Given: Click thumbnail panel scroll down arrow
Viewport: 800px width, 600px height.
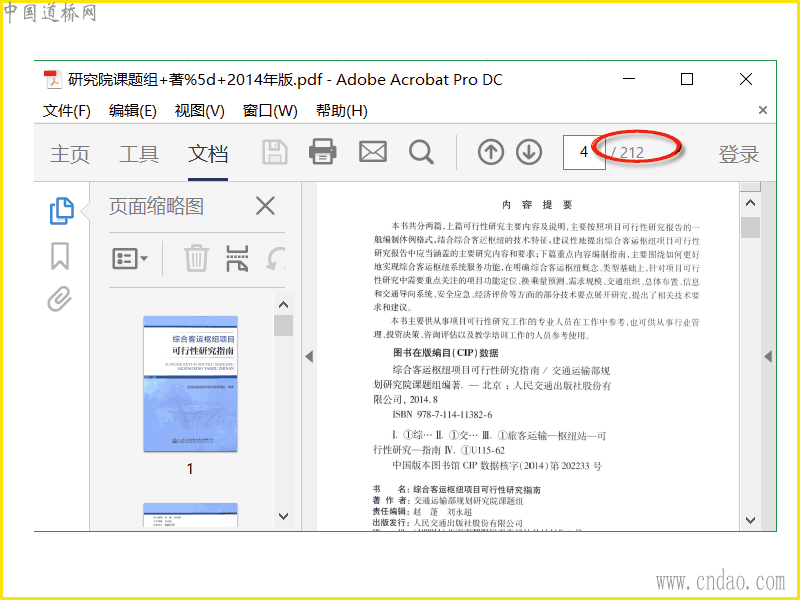Looking at the screenshot, I should tap(284, 516).
